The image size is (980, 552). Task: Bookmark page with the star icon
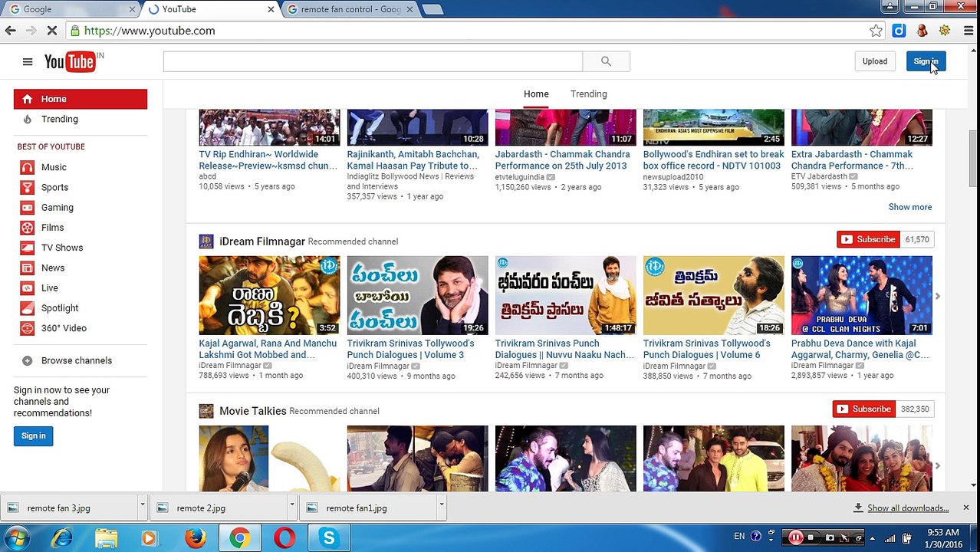click(x=876, y=31)
